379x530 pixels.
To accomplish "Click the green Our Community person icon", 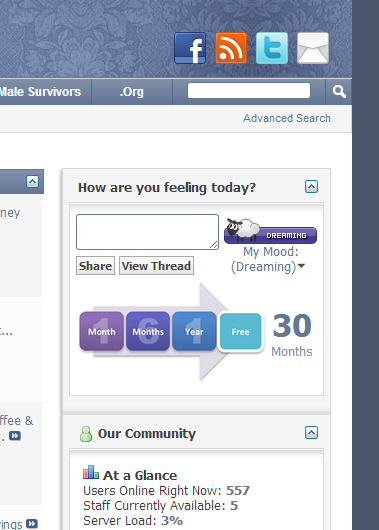I will click(86, 434).
